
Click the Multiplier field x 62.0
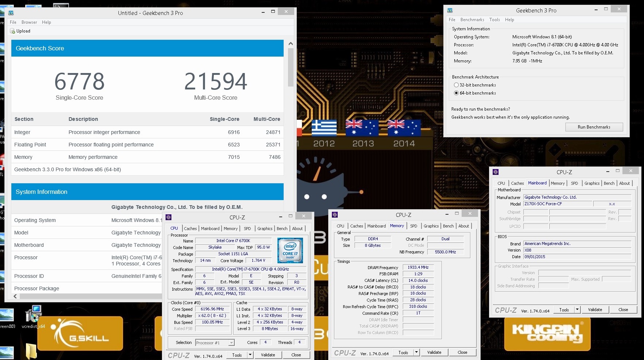coord(212,315)
